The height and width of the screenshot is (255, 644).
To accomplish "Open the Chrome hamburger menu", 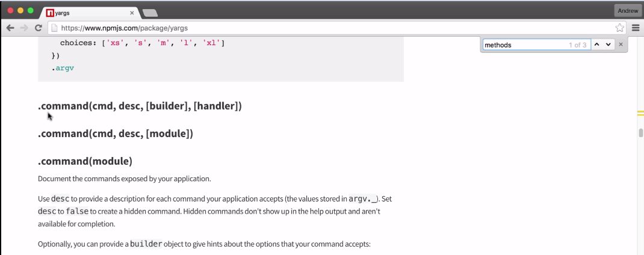I will 636,28.
